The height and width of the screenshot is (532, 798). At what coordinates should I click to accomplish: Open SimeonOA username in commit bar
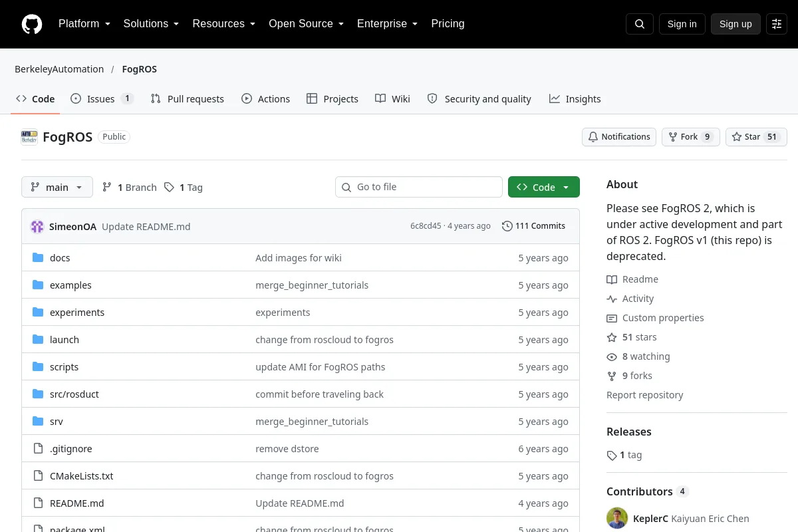click(72, 227)
